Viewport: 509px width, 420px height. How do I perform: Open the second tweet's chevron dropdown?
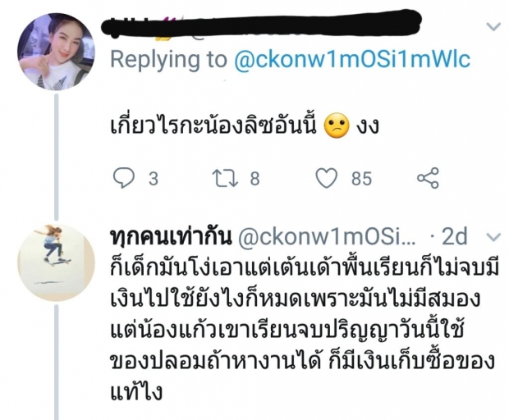(494, 238)
